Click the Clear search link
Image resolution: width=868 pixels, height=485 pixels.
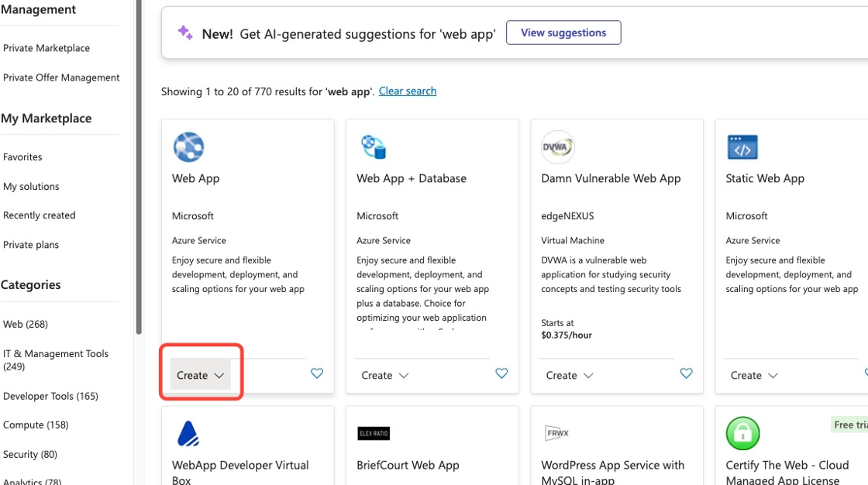pos(408,91)
